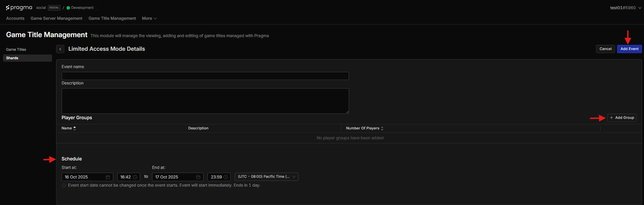The width and height of the screenshot is (644, 205).
Task: Open the Pacific Time timezone dropdown
Action: [266, 177]
